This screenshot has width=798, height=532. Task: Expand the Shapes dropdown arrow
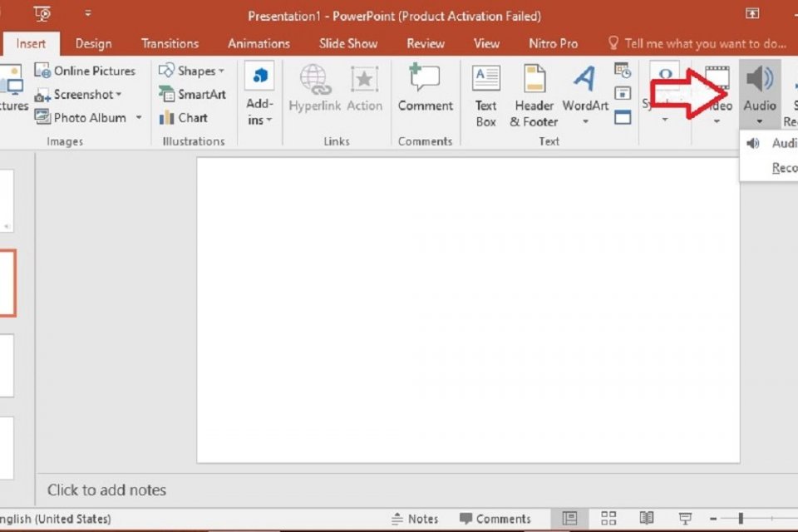(x=221, y=71)
